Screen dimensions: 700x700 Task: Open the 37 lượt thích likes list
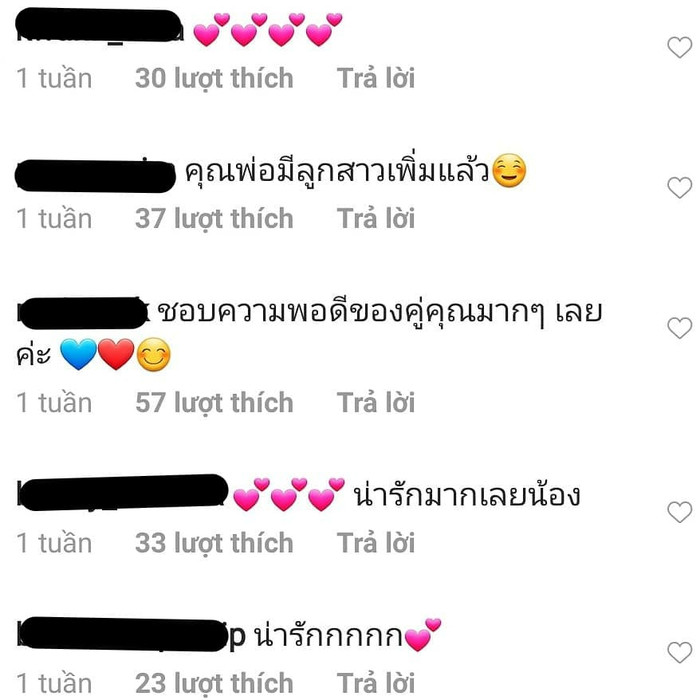pos(214,219)
